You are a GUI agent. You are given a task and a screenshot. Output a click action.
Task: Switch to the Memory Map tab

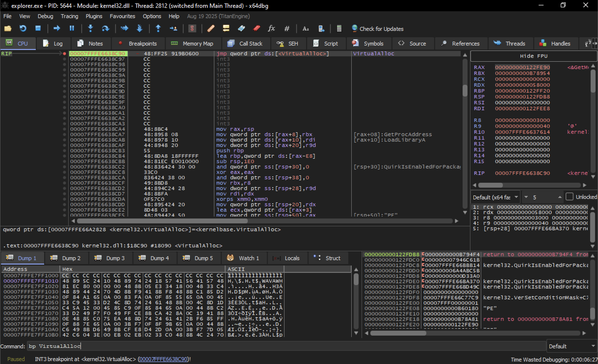pyautogui.click(x=193, y=44)
